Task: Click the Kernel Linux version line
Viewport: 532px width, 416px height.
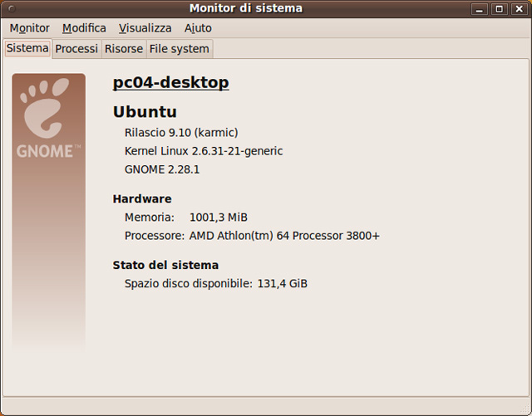Action: (204, 151)
